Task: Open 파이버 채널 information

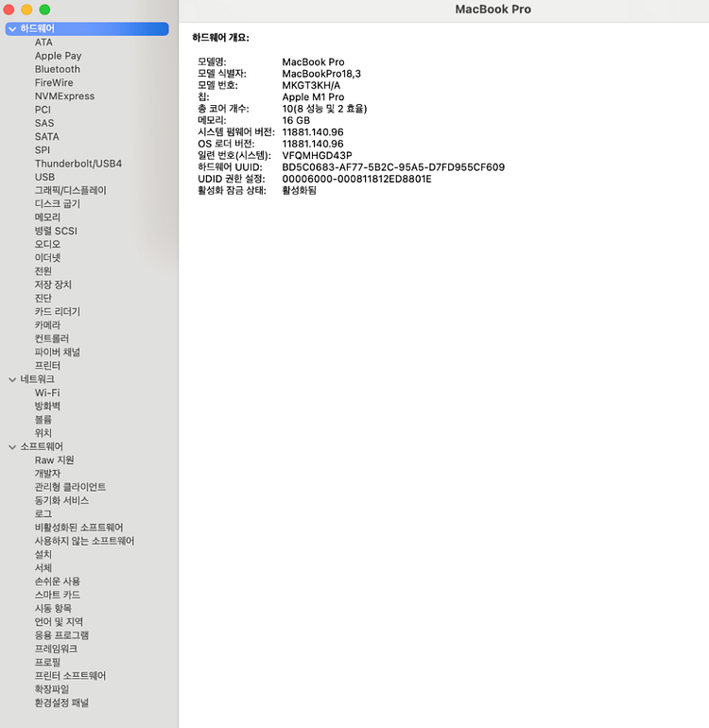Action: pyautogui.click(x=57, y=352)
